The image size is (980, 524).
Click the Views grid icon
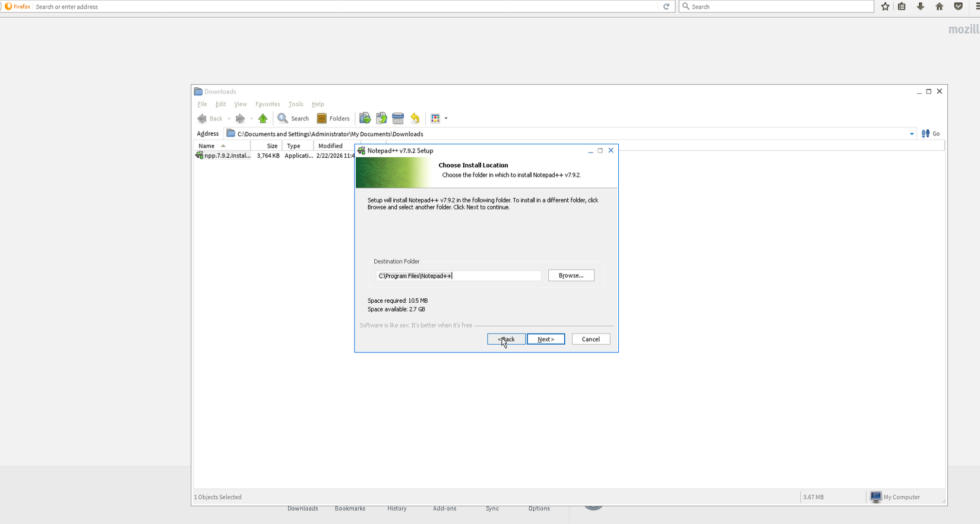(435, 119)
